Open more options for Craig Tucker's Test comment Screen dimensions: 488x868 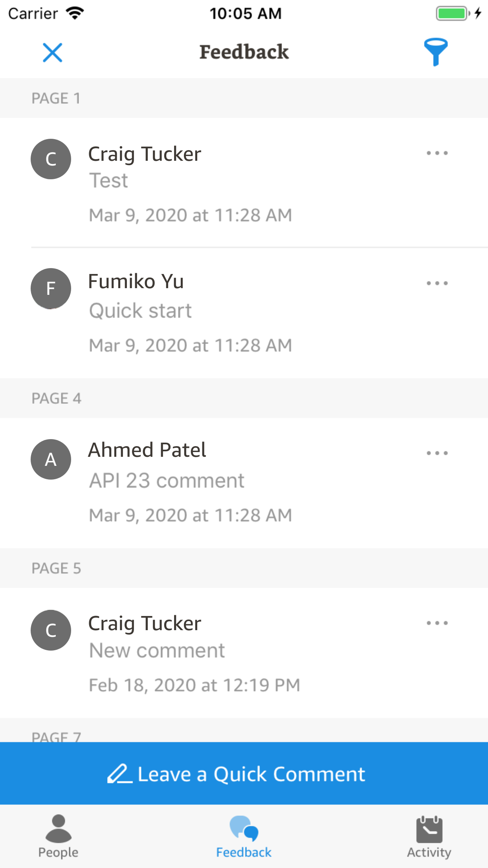437,153
